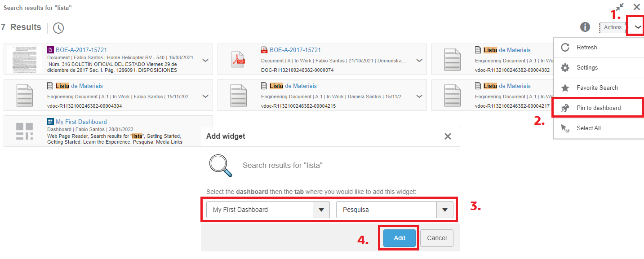Screen dimensions: 644x259
Task: Click the Favorite Search star icon
Action: 565,88
